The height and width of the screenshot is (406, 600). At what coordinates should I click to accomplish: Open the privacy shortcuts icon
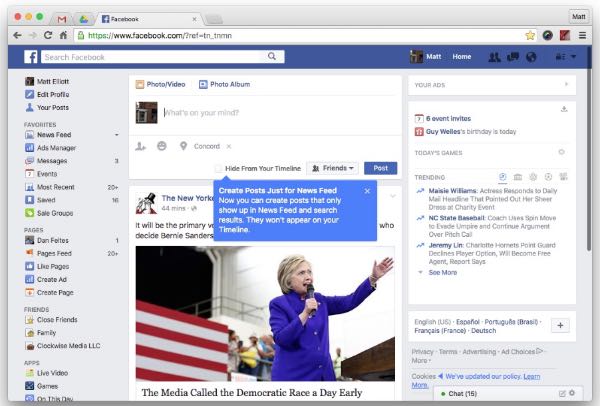560,57
